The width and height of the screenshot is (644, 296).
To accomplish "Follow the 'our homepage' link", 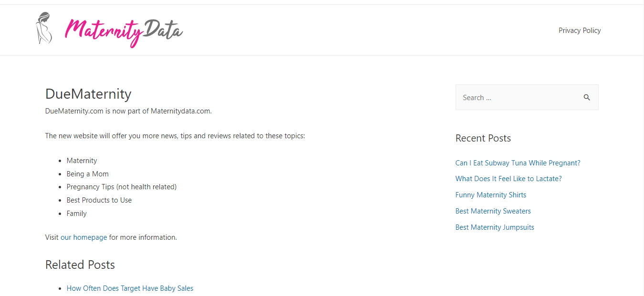I will click(x=84, y=237).
